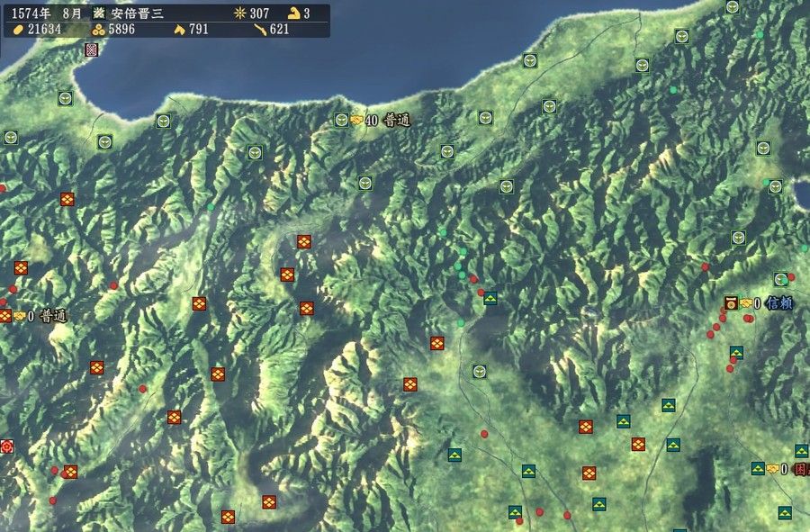
Task: Select the green crest castle labeled 40 普通
Action: [x=341, y=121]
